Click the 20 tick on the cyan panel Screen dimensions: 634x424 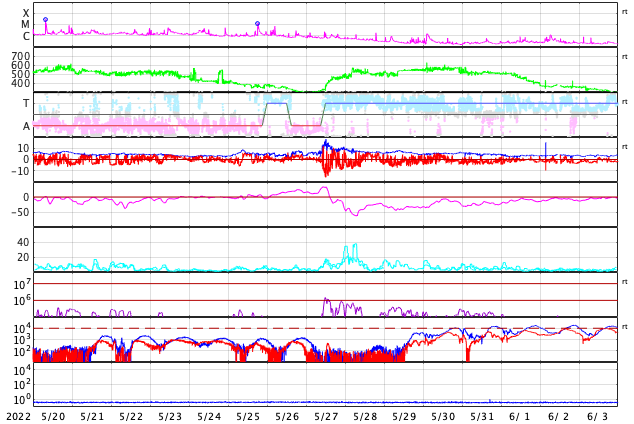23,257
